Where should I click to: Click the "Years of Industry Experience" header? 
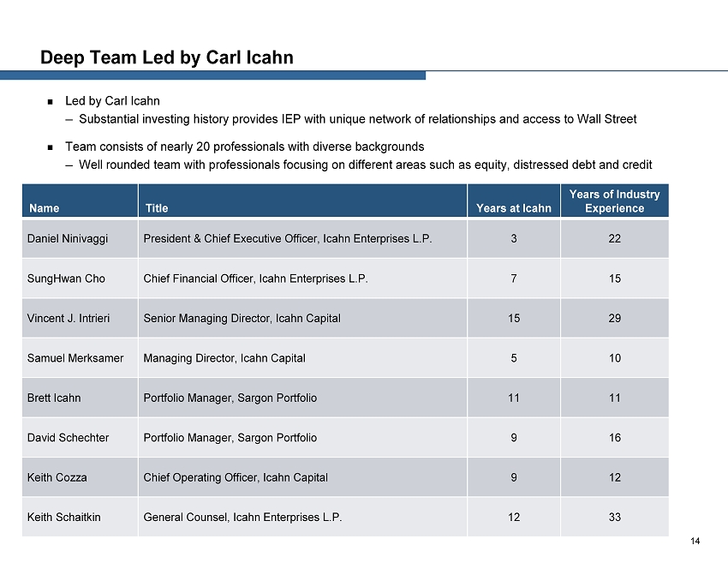click(x=614, y=201)
